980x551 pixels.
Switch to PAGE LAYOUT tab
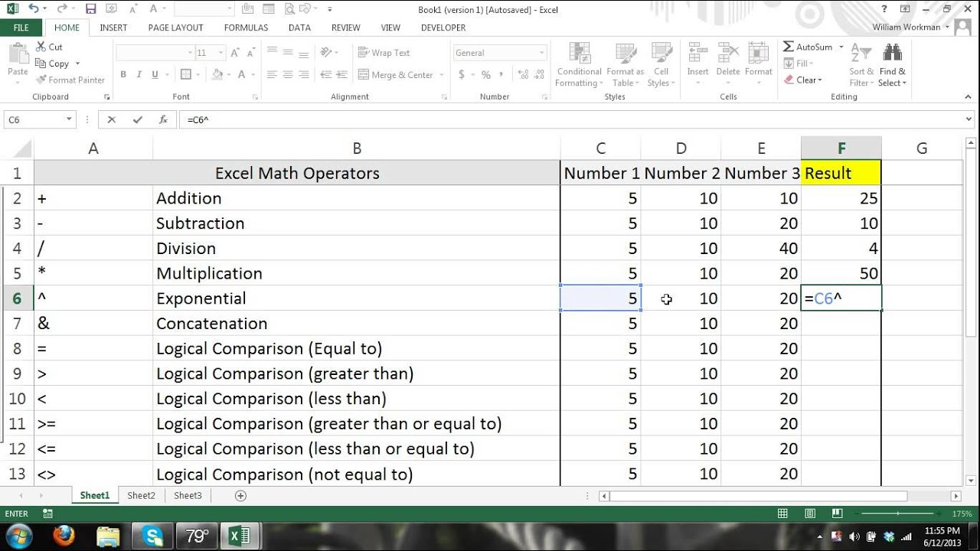point(175,28)
